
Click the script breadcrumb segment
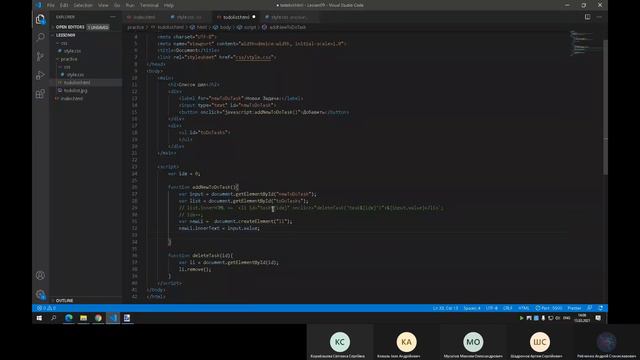[247, 27]
